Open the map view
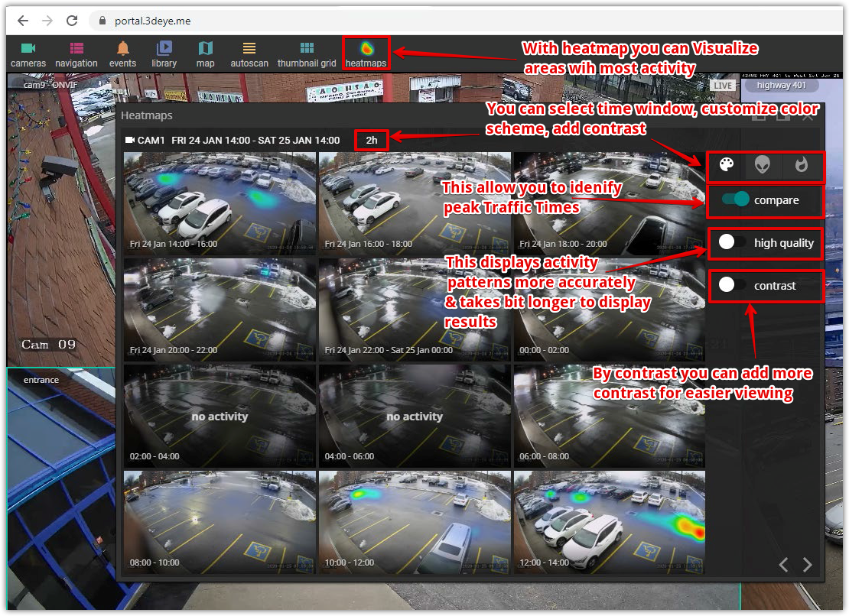This screenshot has width=849, height=616. 205,53
